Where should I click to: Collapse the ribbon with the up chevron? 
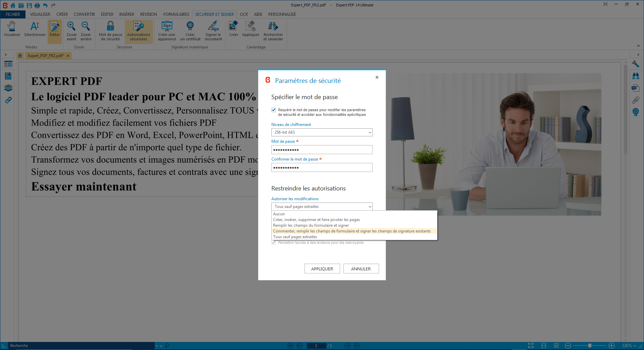(x=638, y=46)
